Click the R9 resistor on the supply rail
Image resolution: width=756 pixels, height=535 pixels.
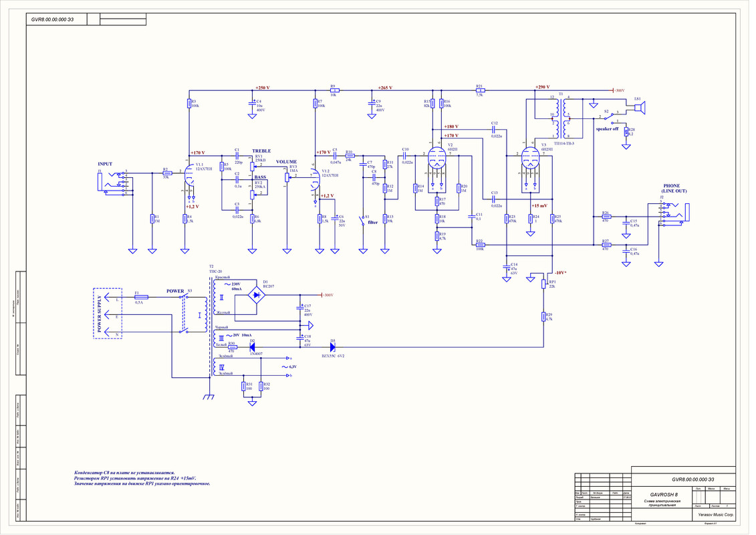pyautogui.click(x=334, y=90)
